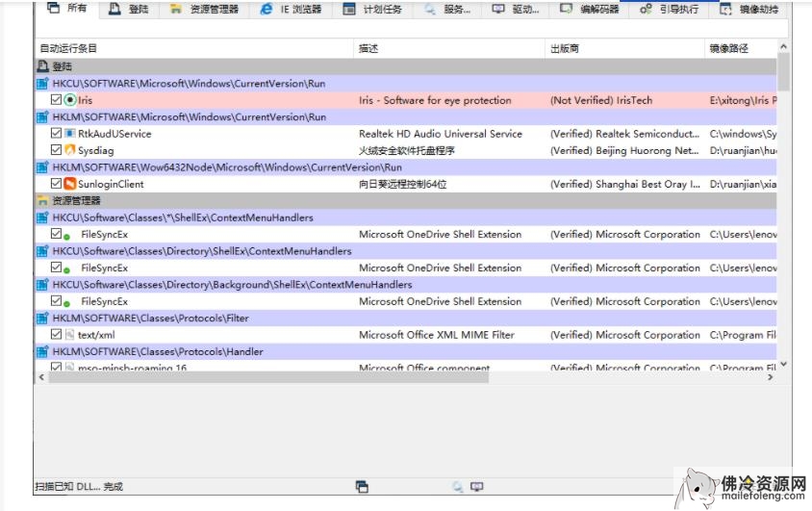Uncheck the RtkAudUService checkbox

coord(56,134)
